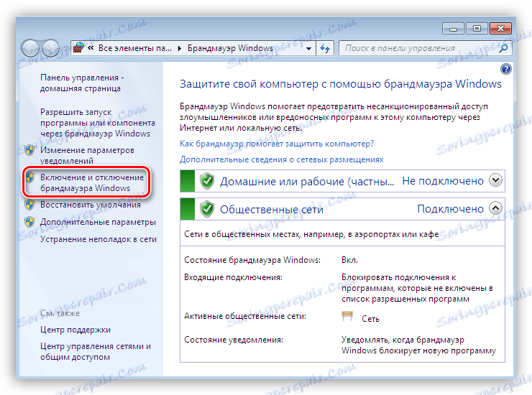The image size is (532, 395).
Task: Open Дополнительные параметры link
Action: (x=98, y=222)
